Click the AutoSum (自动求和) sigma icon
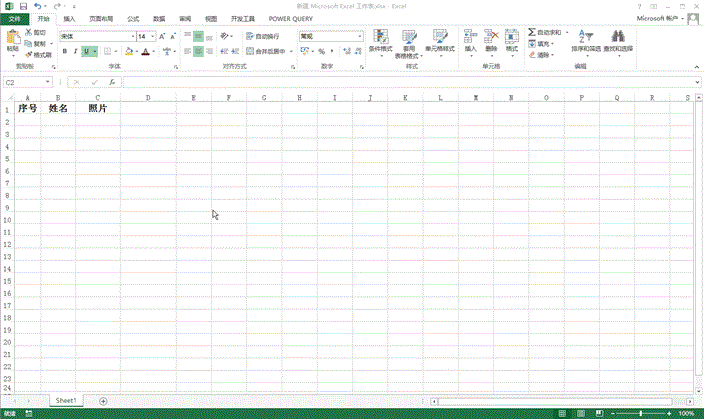Image resolution: width=704 pixels, height=419 pixels. pos(532,33)
